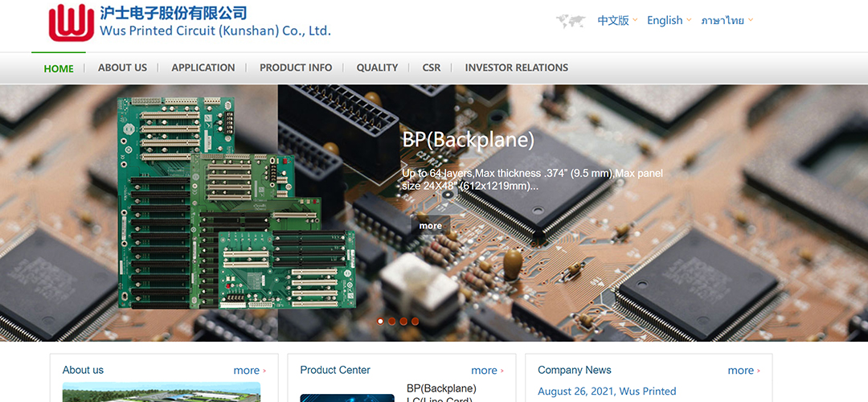Click the BP(Backplane) product link in Product Center

click(441, 388)
